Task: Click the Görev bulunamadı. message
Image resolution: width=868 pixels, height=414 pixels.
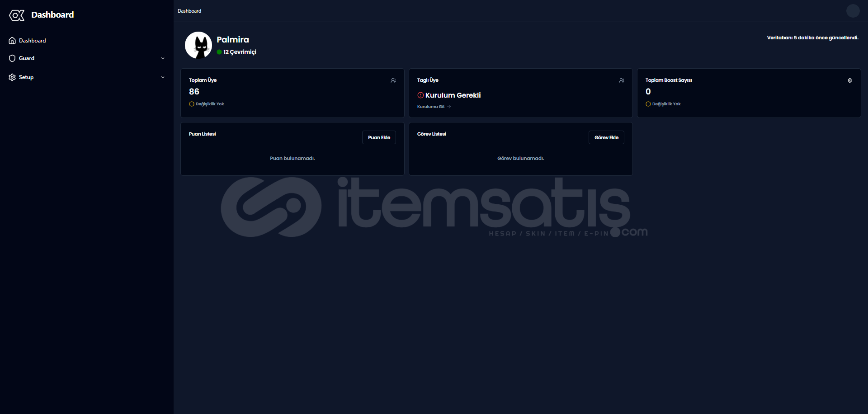Action: coord(521,159)
